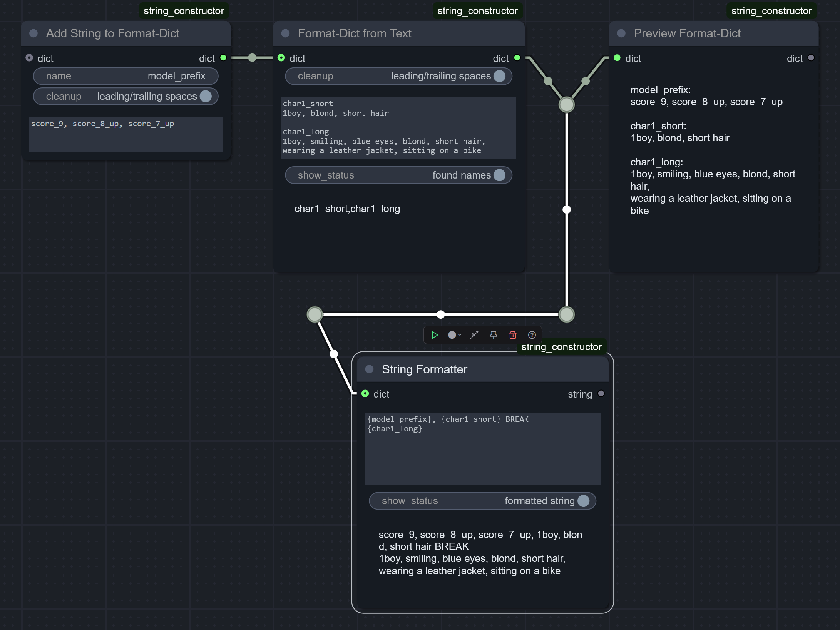Collapse the Preview Format-Dict node

coord(621,33)
